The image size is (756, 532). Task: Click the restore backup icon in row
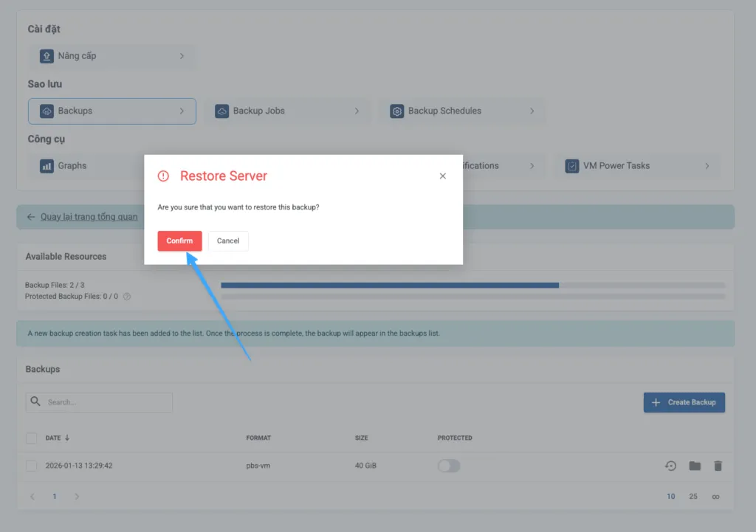point(670,466)
